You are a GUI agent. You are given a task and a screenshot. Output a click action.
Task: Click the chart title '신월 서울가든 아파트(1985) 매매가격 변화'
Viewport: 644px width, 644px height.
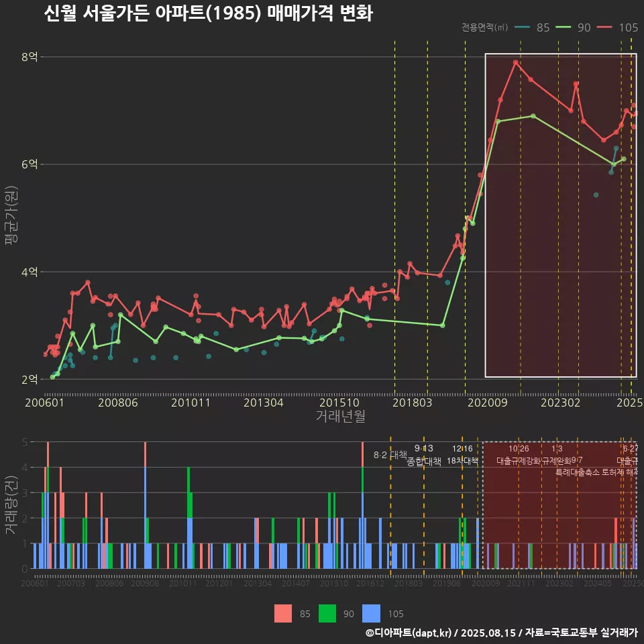click(x=208, y=13)
